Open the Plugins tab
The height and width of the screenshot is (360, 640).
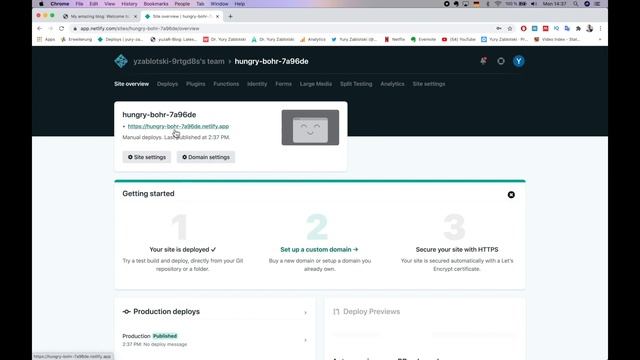196,84
